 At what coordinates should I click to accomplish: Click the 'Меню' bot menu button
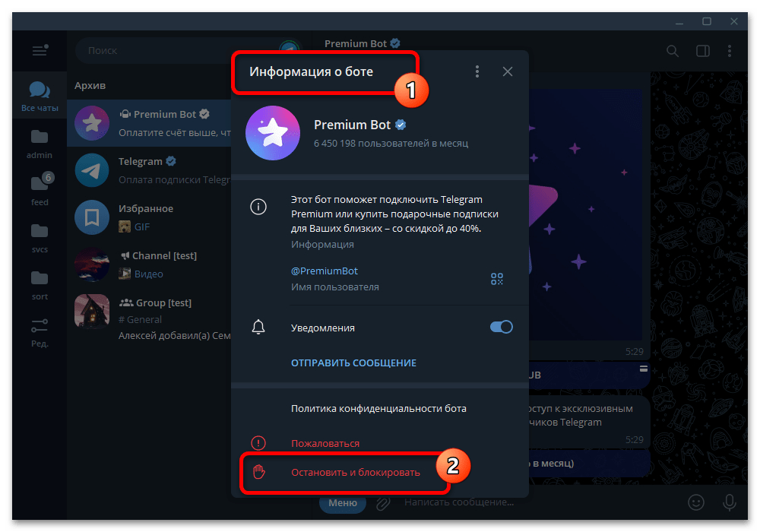(343, 503)
